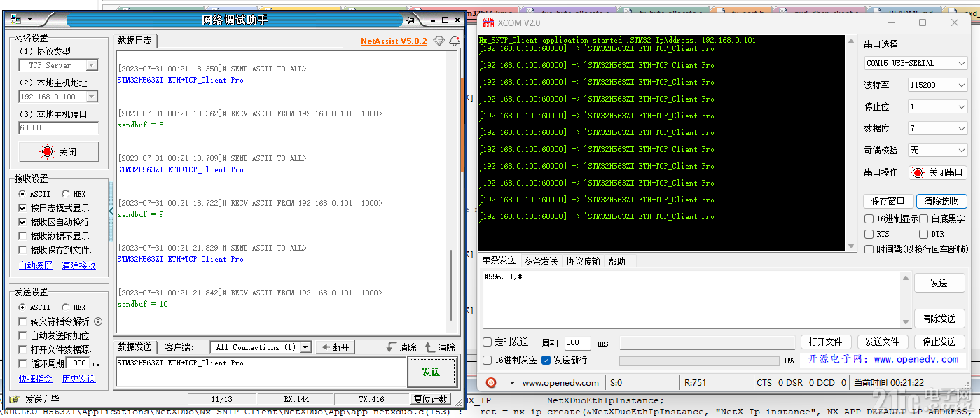Click the XCOM logo in the title bar

(x=488, y=22)
